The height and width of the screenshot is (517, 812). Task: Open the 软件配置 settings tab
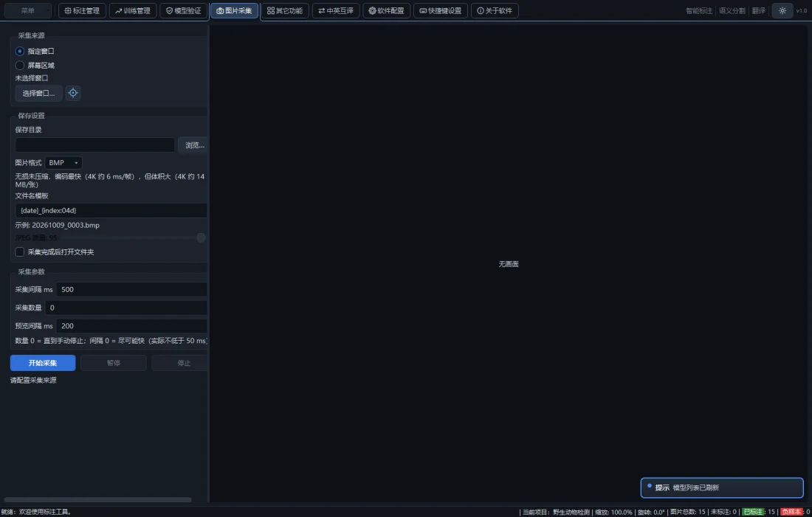[x=387, y=11]
